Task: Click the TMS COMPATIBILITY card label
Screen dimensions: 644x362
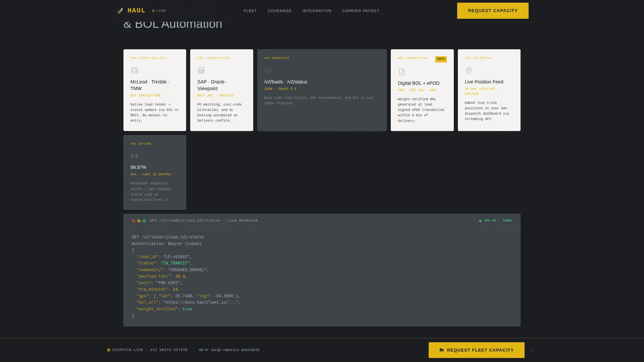Action: pyautogui.click(x=148, y=58)
